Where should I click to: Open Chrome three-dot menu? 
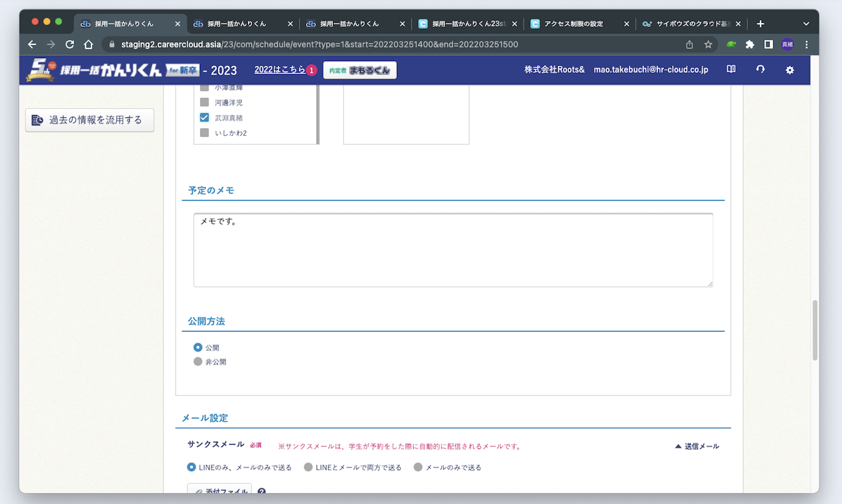(x=807, y=44)
